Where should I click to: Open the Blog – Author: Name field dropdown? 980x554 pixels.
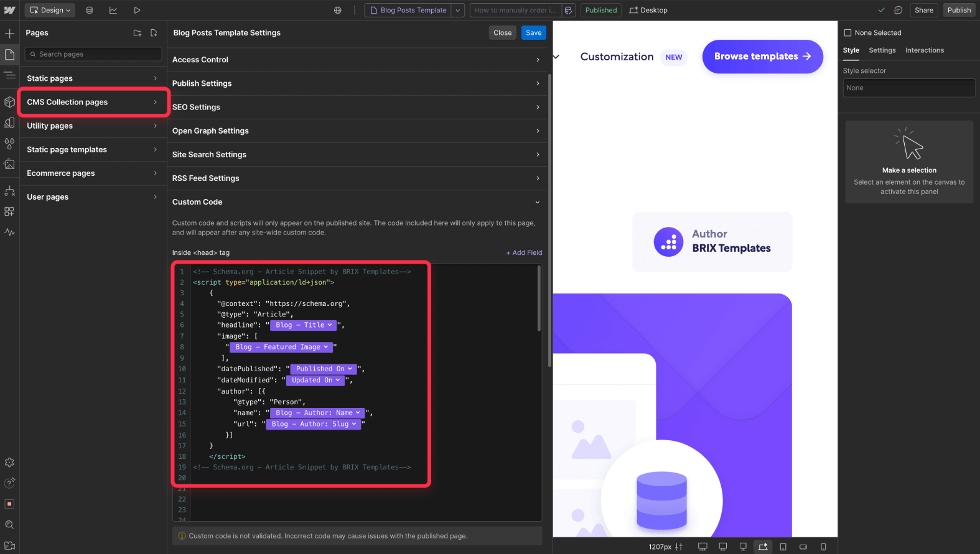tap(318, 413)
